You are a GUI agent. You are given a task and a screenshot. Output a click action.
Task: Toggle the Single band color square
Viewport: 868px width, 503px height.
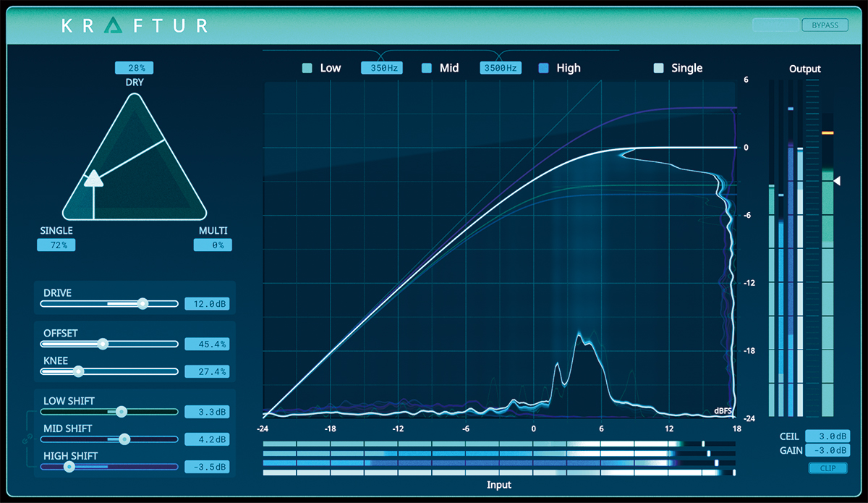[x=658, y=68]
